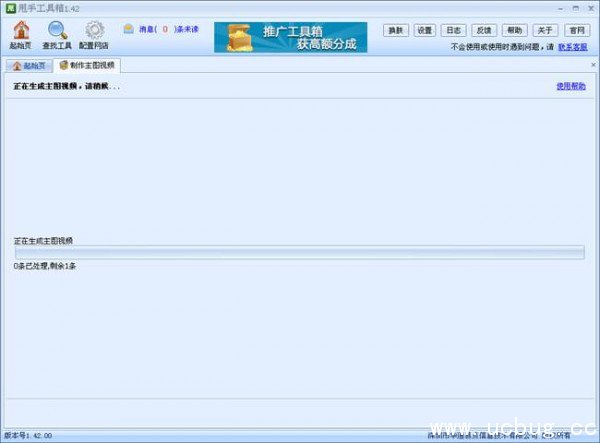Open the 日志 log button

tap(455, 30)
